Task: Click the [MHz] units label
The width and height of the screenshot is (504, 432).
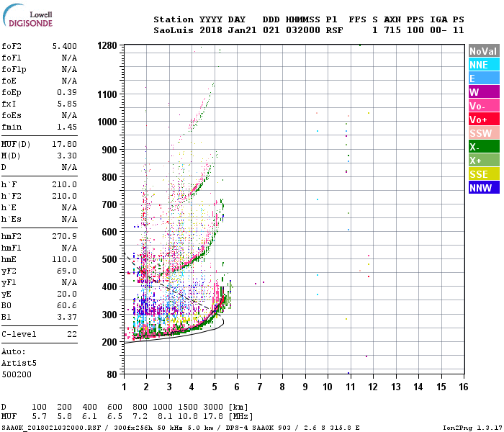Action: point(240,417)
